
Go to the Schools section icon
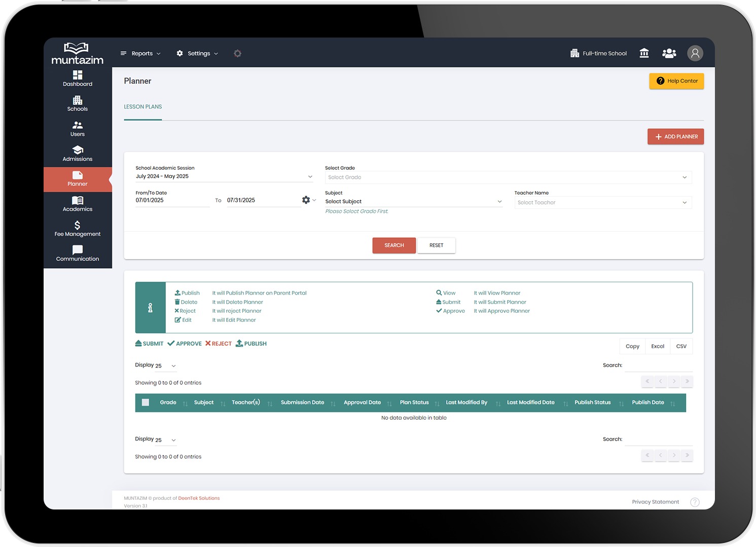coord(78,100)
